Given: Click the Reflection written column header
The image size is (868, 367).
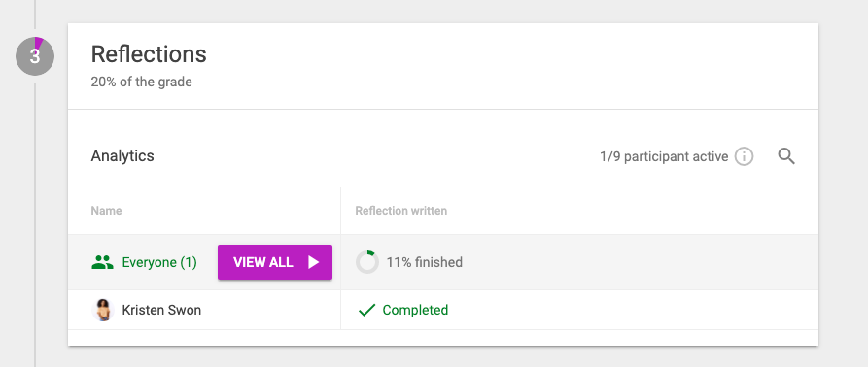Looking at the screenshot, I should tap(401, 211).
